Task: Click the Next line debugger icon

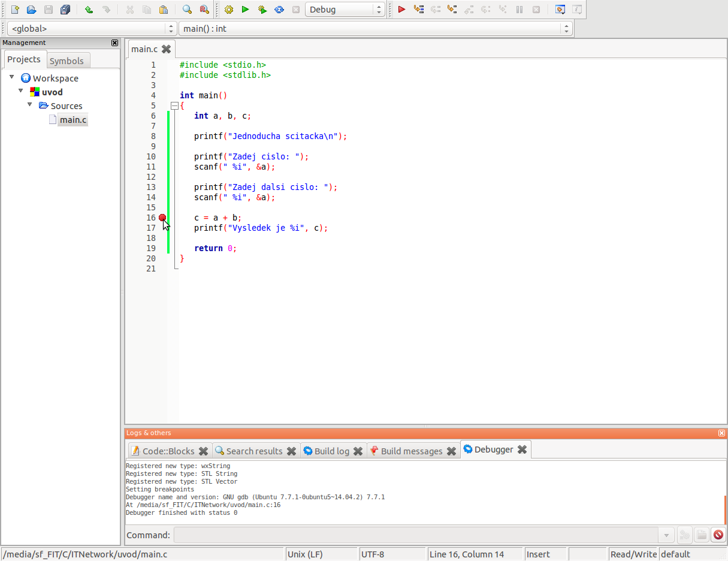Action: [x=436, y=9]
